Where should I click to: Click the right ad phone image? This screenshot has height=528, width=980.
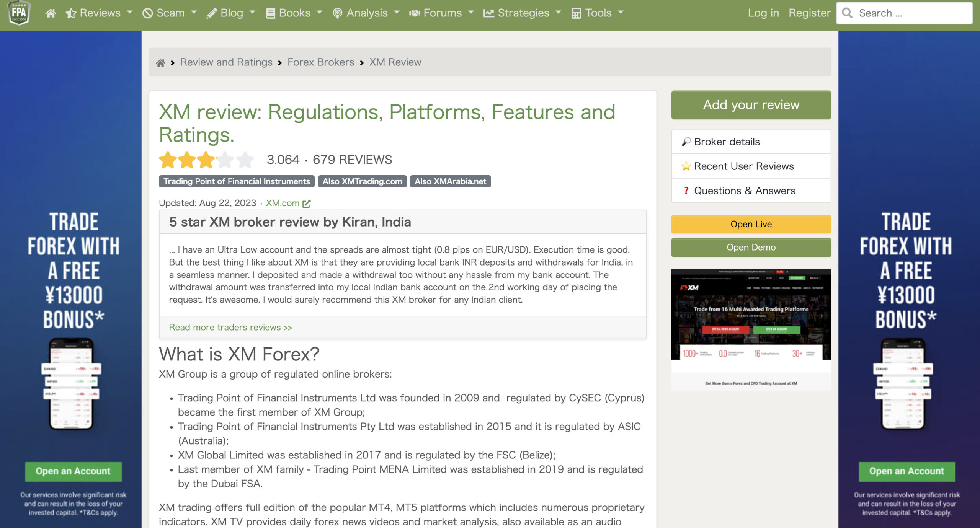[903, 384]
